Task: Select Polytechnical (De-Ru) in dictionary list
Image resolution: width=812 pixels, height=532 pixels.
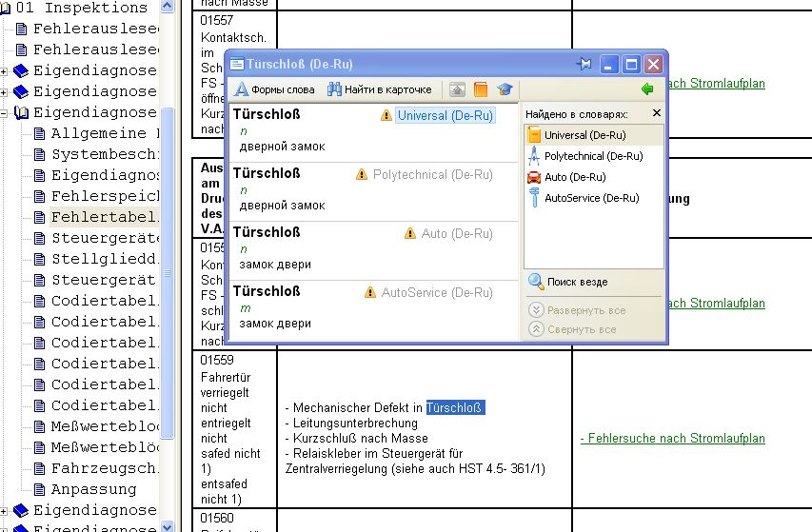Action: 593,156
